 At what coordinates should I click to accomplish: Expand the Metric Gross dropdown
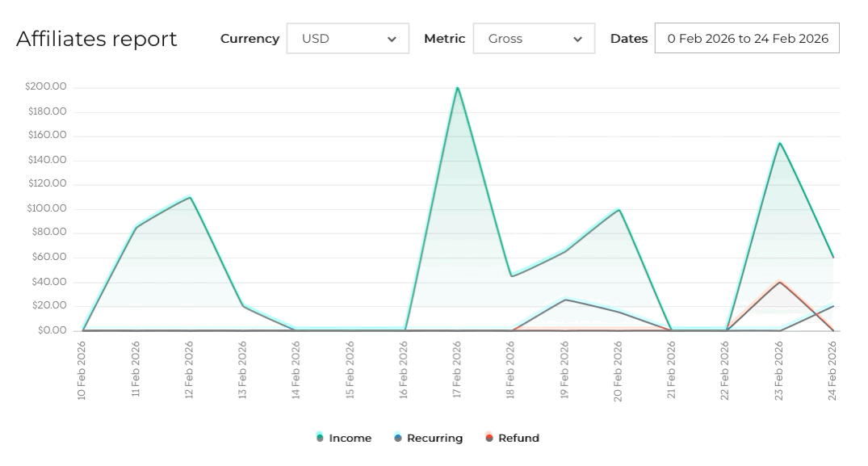tap(533, 39)
